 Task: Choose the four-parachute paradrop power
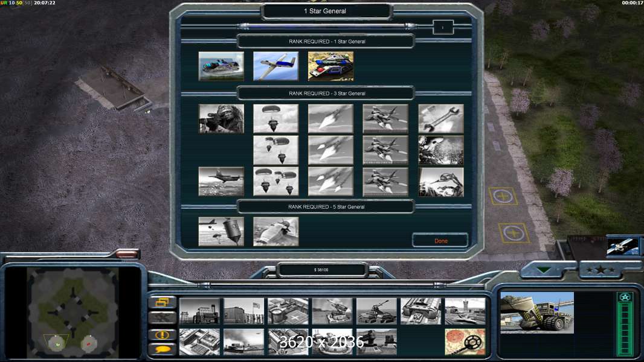(x=275, y=181)
